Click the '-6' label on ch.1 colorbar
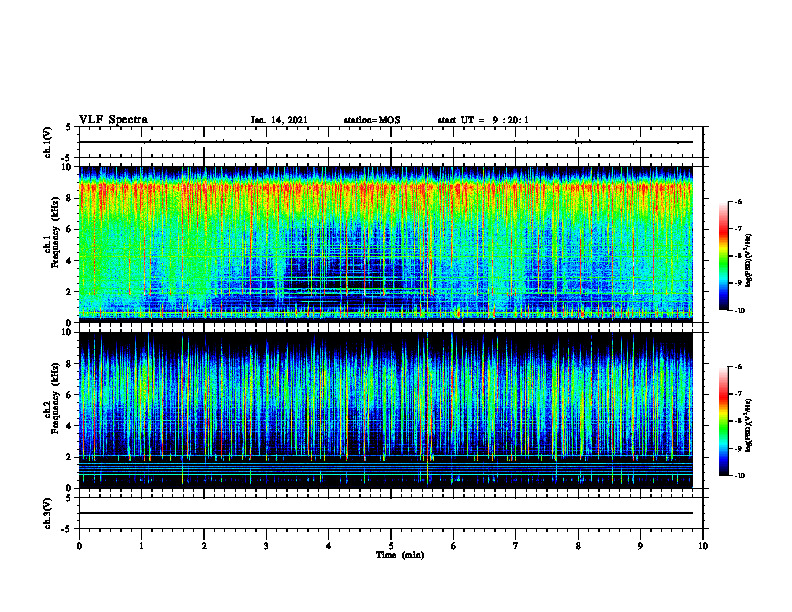The width and height of the screenshot is (792, 612). tap(738, 201)
